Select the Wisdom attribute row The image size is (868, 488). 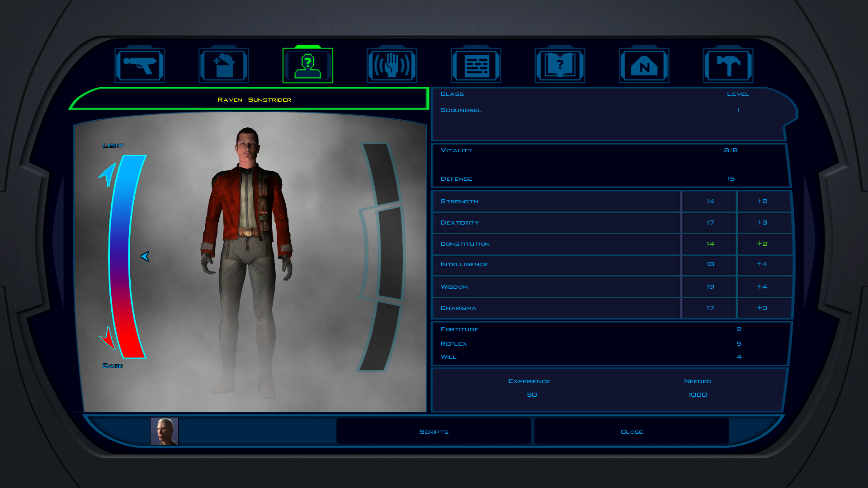click(x=612, y=286)
